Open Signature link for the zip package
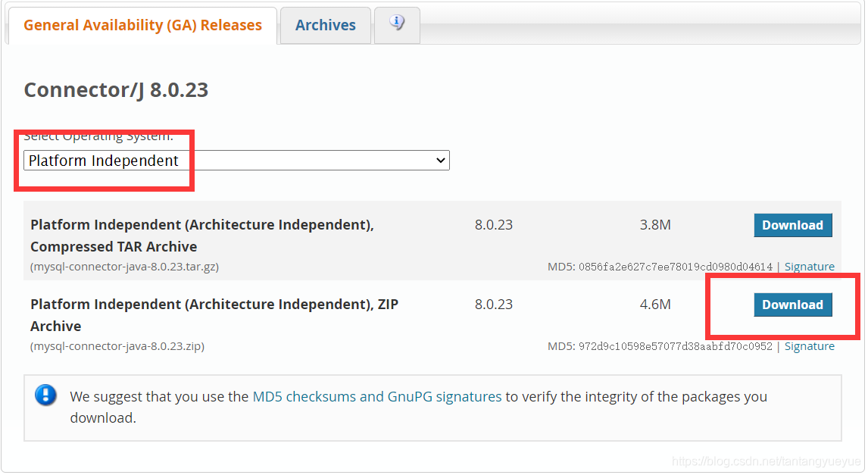The image size is (868, 475). pyautogui.click(x=810, y=346)
